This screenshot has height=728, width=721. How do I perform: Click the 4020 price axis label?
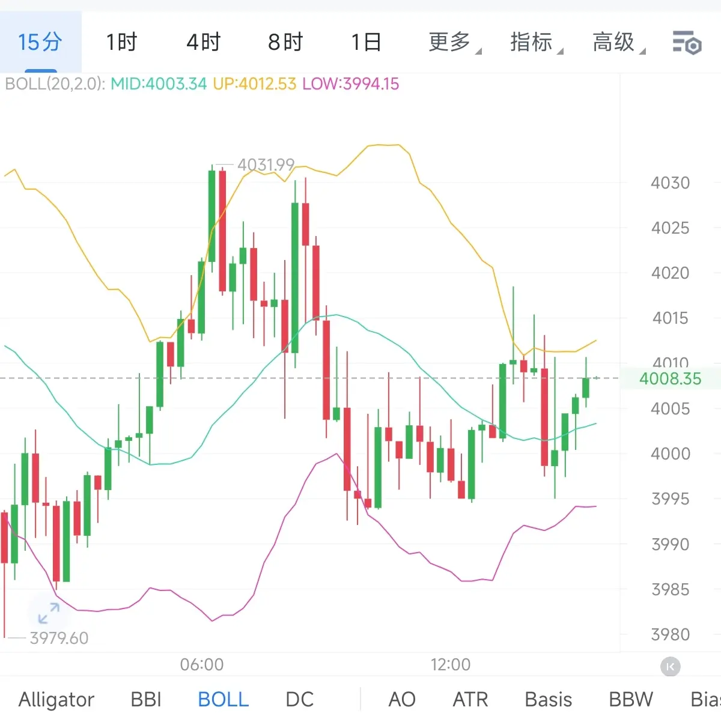coord(671,273)
